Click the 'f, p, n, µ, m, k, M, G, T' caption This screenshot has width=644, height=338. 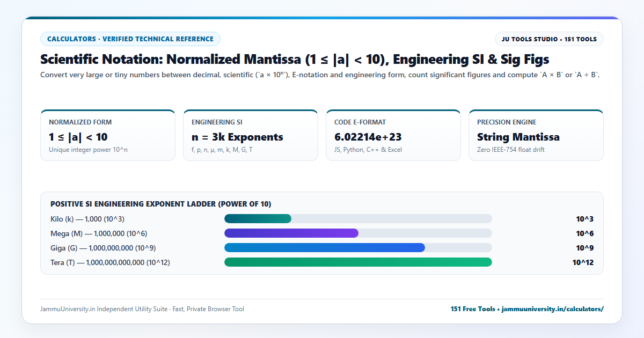pyautogui.click(x=222, y=150)
